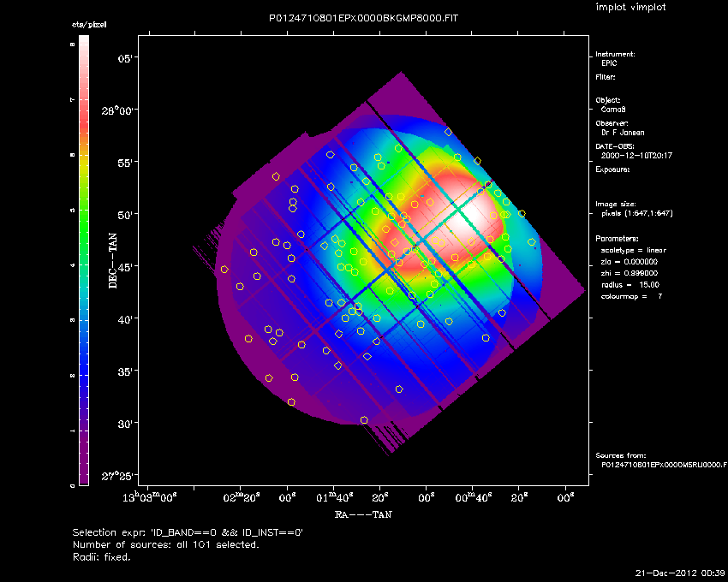Click the 'Sources from:' label
Screen dimensions: 728x582
(620, 456)
